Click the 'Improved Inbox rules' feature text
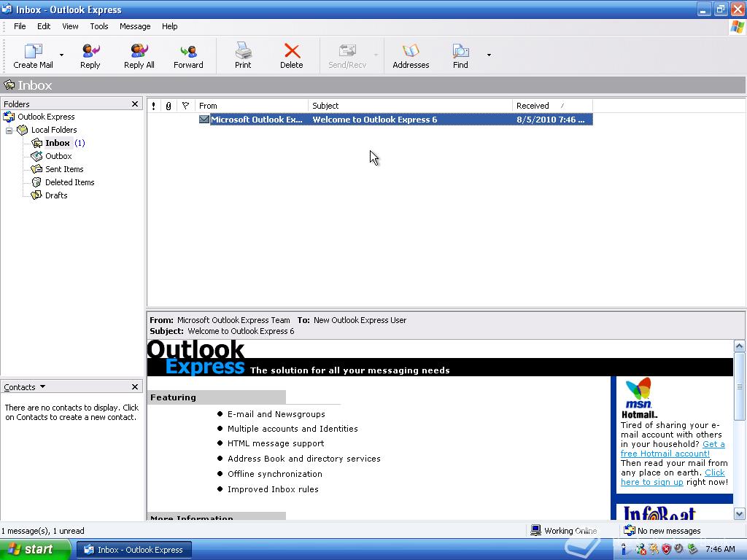The image size is (747, 560). pos(273,489)
